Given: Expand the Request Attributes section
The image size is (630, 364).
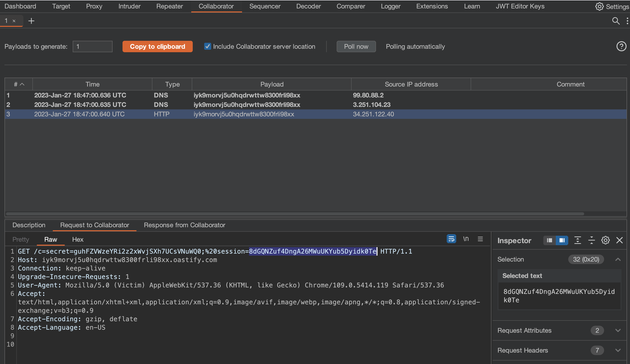Looking at the screenshot, I should tap(618, 330).
